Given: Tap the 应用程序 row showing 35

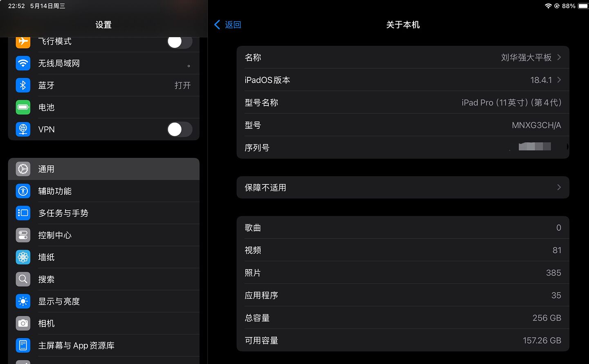Looking at the screenshot, I should tap(403, 295).
